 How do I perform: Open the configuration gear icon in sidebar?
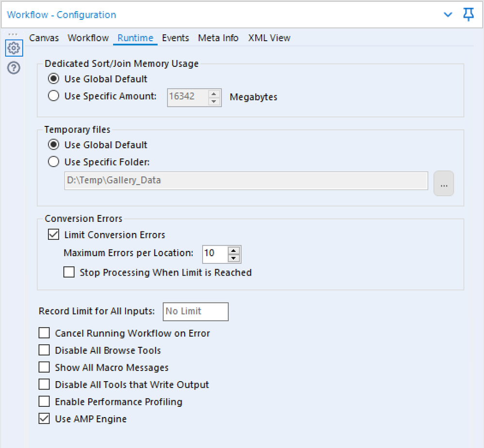[x=14, y=48]
